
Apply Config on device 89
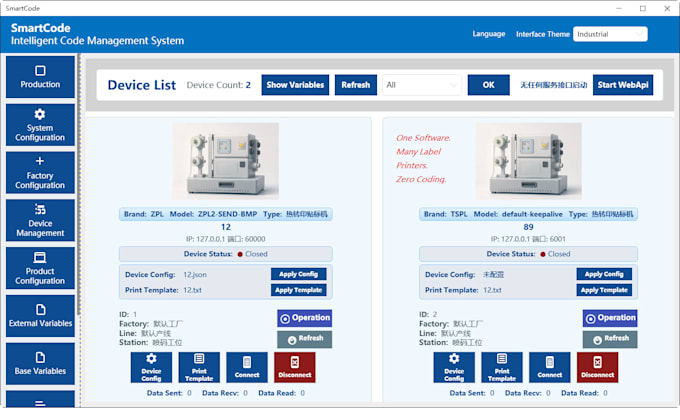click(604, 274)
